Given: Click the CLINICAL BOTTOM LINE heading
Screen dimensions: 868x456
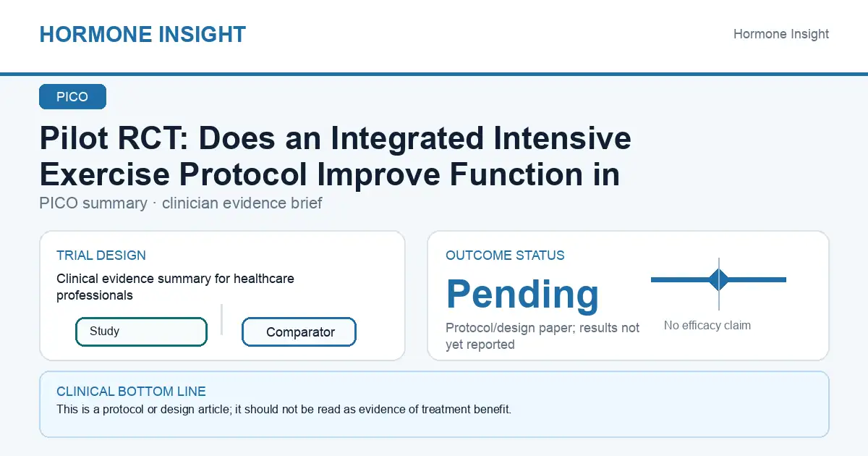Looking at the screenshot, I should [131, 392].
